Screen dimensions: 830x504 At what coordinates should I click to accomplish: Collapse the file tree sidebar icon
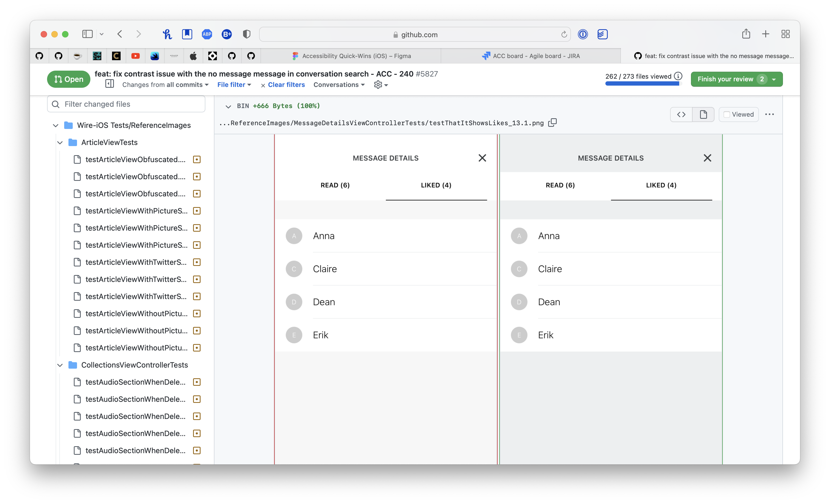109,84
